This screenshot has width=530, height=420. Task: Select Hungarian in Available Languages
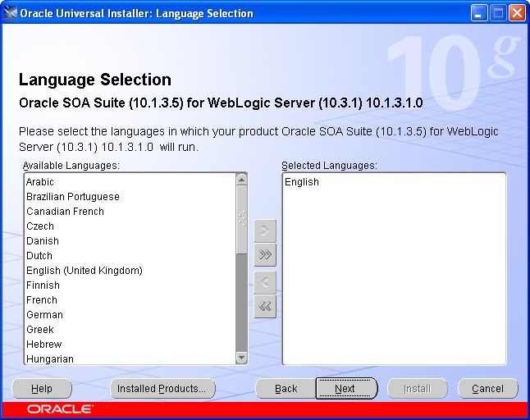(x=130, y=358)
